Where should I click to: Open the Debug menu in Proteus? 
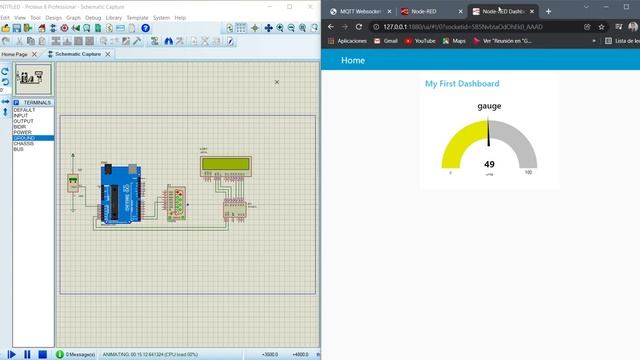point(93,18)
